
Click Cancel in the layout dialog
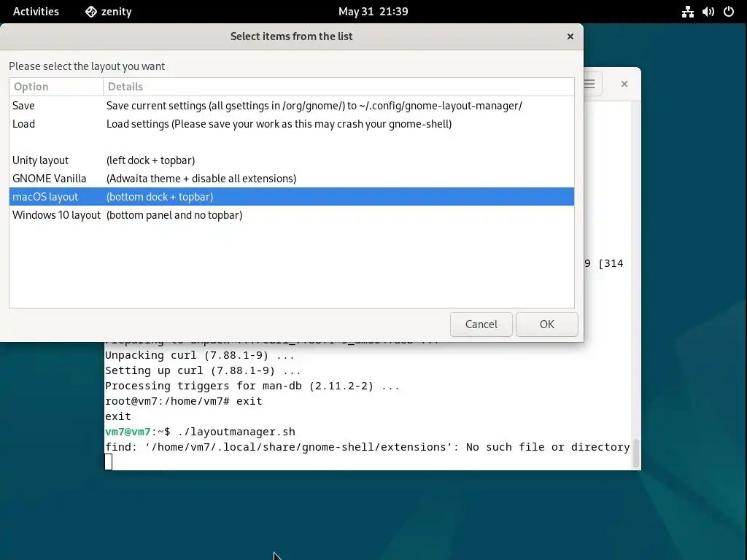point(481,324)
